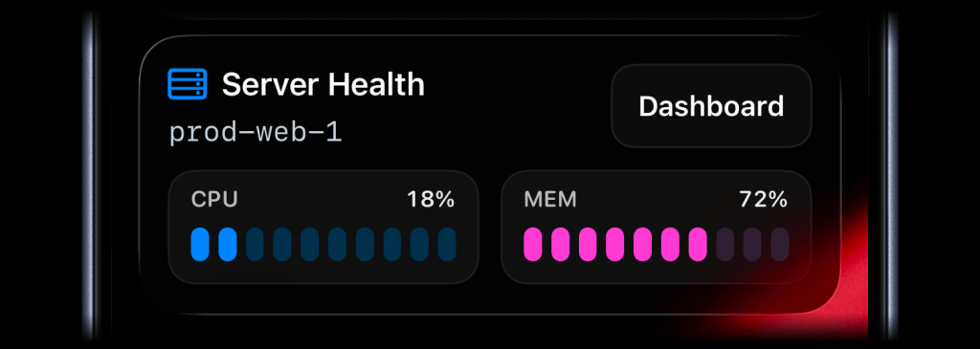Click the last dim MEM segment

(x=780, y=244)
